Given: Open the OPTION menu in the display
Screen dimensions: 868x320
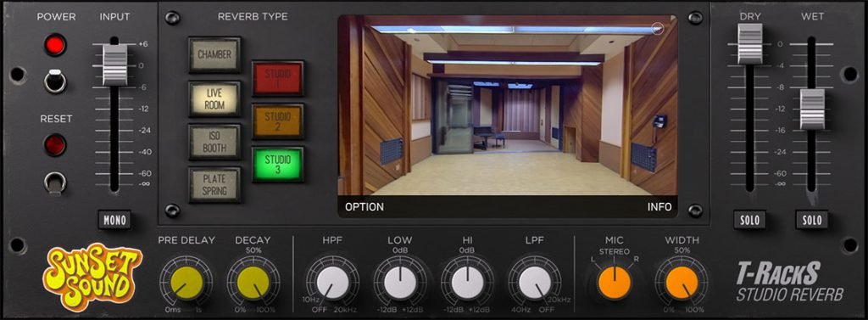Looking at the screenshot, I should [x=364, y=207].
